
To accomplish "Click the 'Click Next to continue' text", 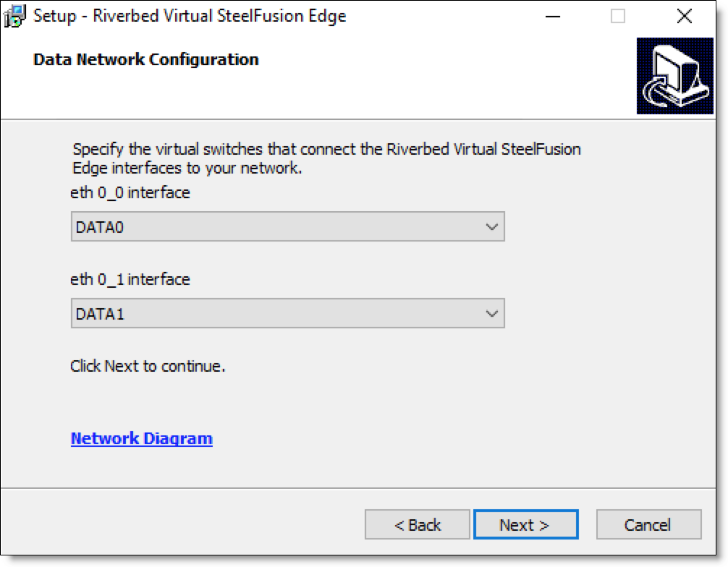I will click(x=148, y=366).
